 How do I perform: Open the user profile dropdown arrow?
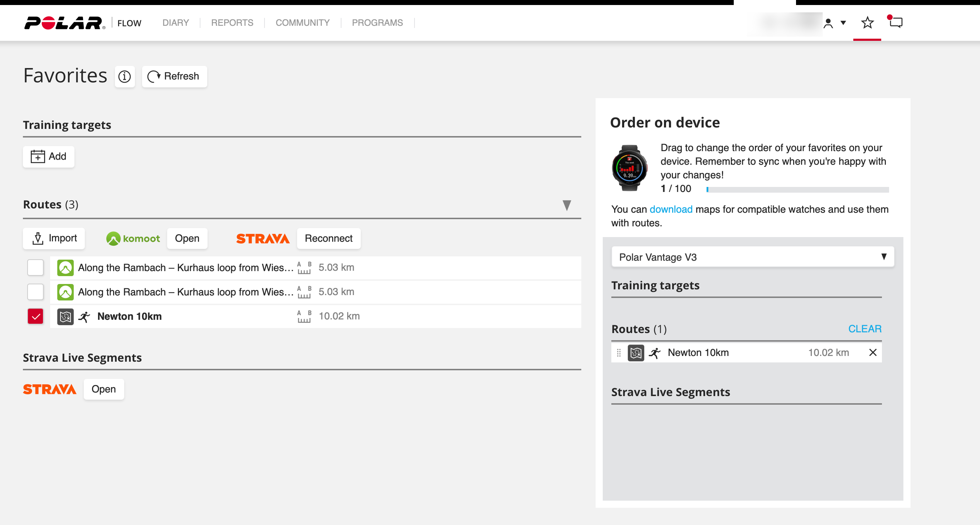[843, 23]
